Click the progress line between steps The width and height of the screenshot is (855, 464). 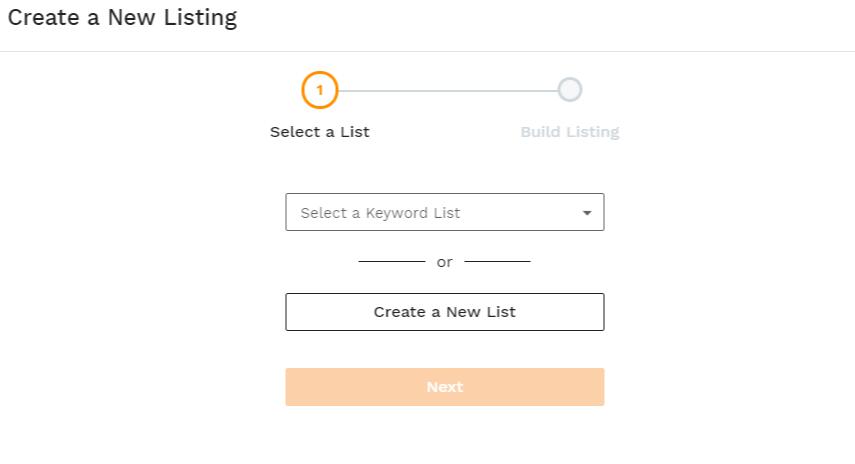[x=448, y=91]
